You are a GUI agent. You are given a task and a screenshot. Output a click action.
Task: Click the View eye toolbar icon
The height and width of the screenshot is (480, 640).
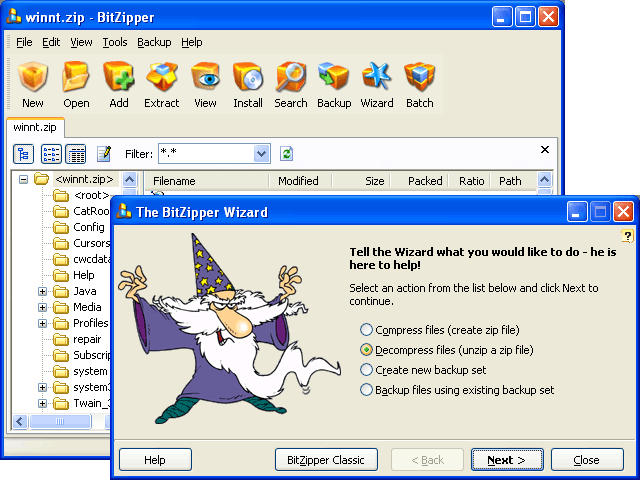205,76
